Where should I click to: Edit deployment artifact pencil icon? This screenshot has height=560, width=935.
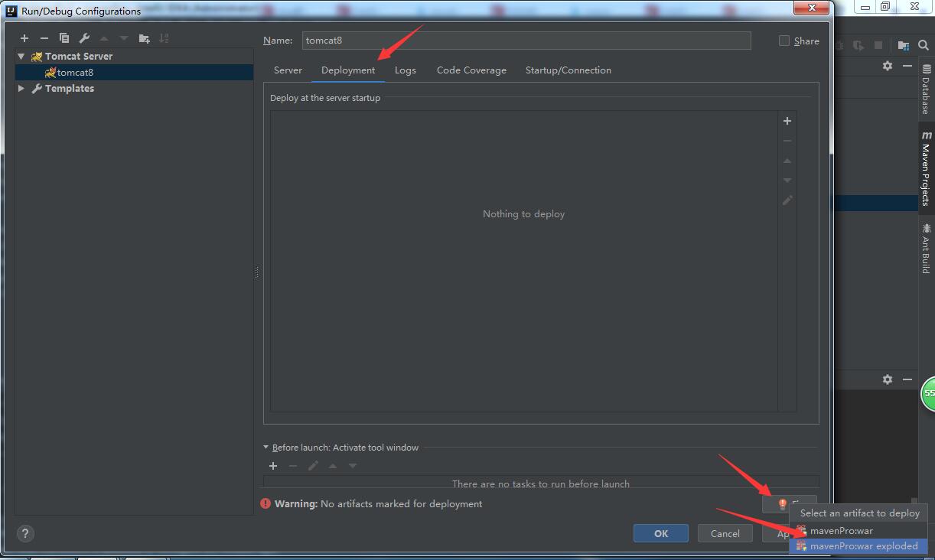[x=787, y=200]
